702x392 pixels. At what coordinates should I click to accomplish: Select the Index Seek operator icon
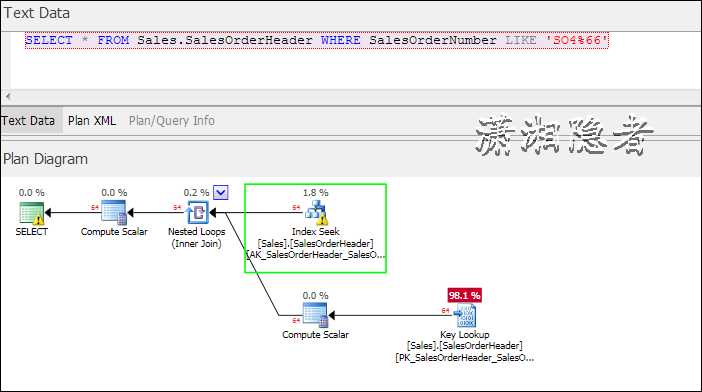coord(317,212)
